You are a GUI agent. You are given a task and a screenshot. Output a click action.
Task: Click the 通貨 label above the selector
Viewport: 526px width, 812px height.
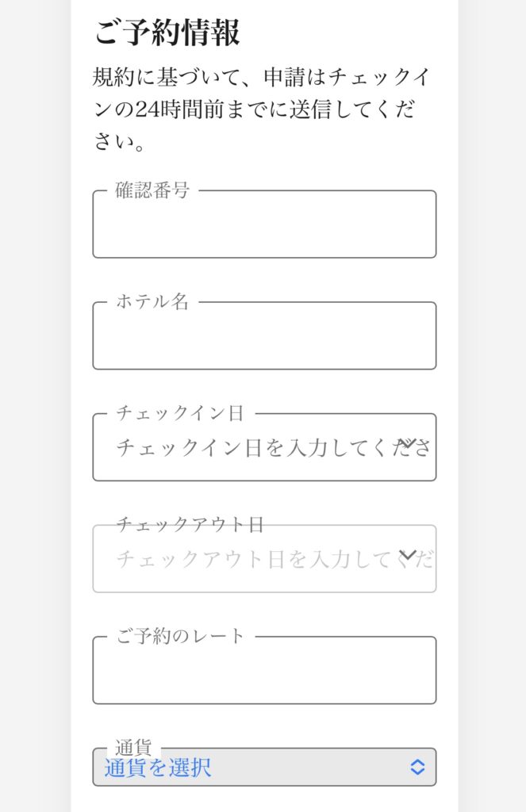(x=133, y=747)
